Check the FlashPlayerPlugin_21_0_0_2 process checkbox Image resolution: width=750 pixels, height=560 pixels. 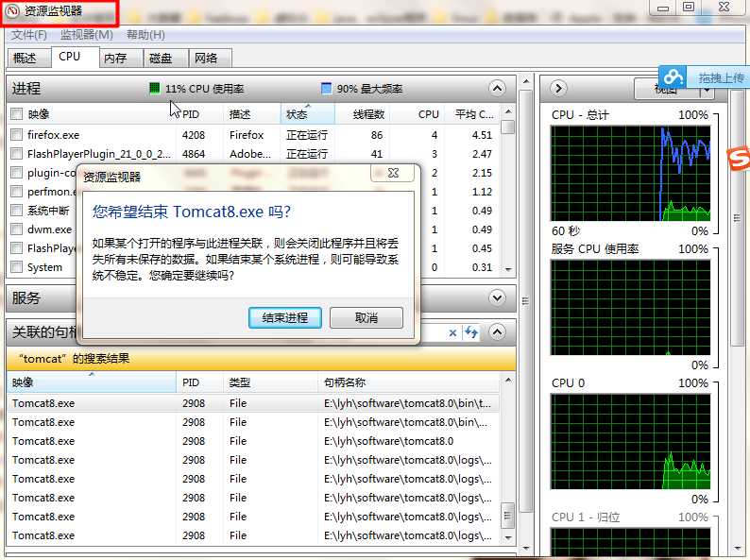tap(17, 154)
